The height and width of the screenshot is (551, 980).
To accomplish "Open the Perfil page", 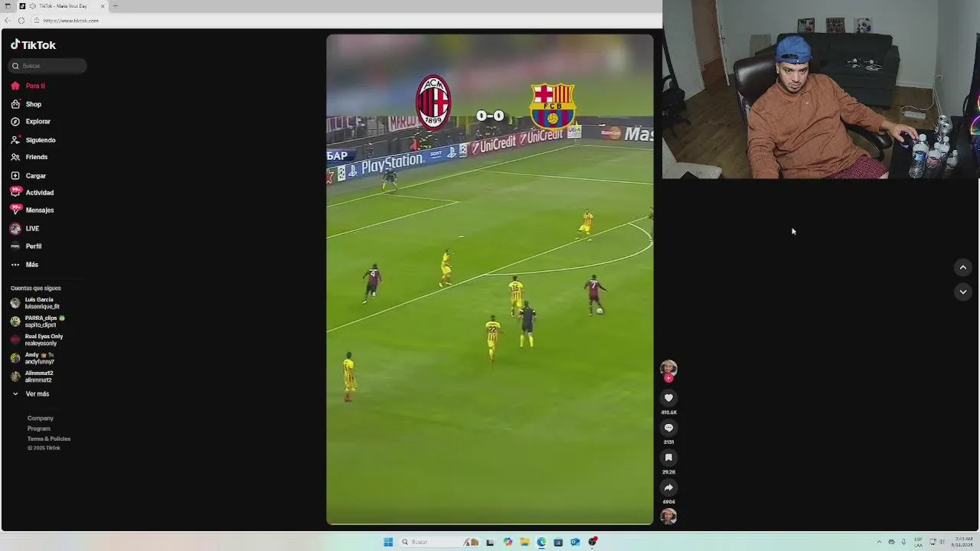I will (x=26, y=246).
